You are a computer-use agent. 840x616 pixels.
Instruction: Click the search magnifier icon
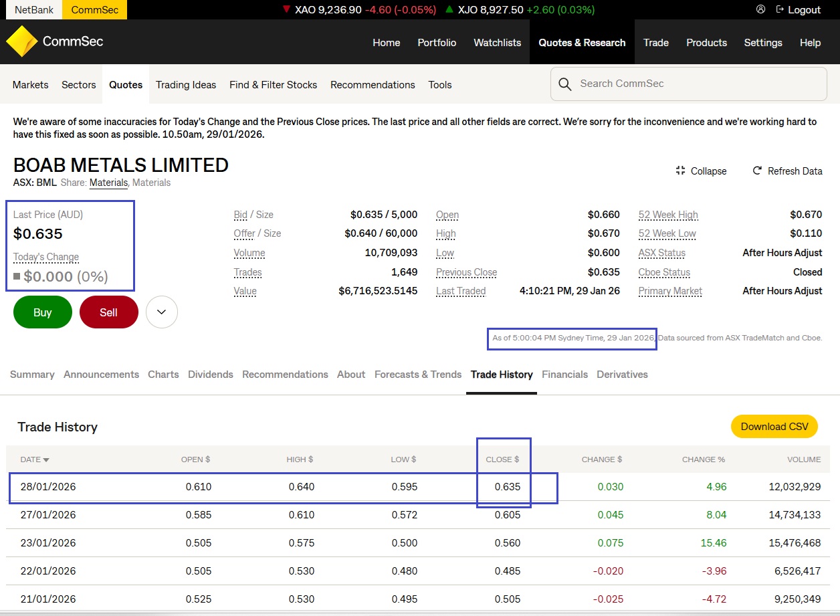pos(565,84)
